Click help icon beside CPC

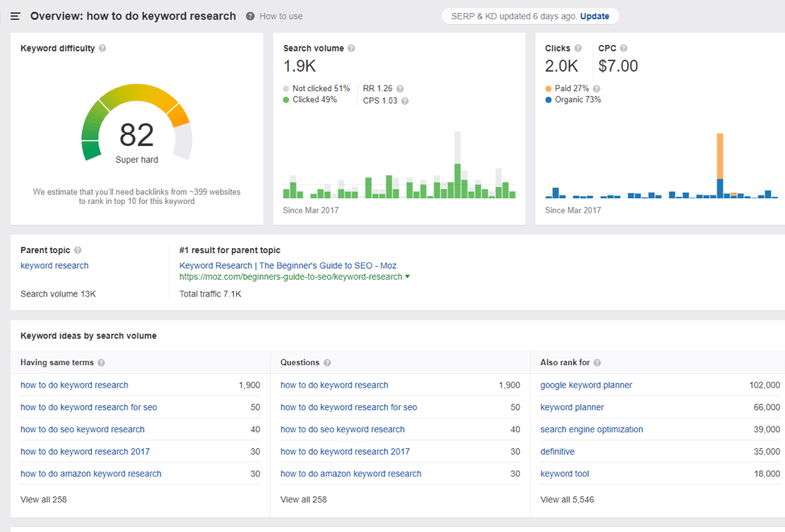pos(623,48)
